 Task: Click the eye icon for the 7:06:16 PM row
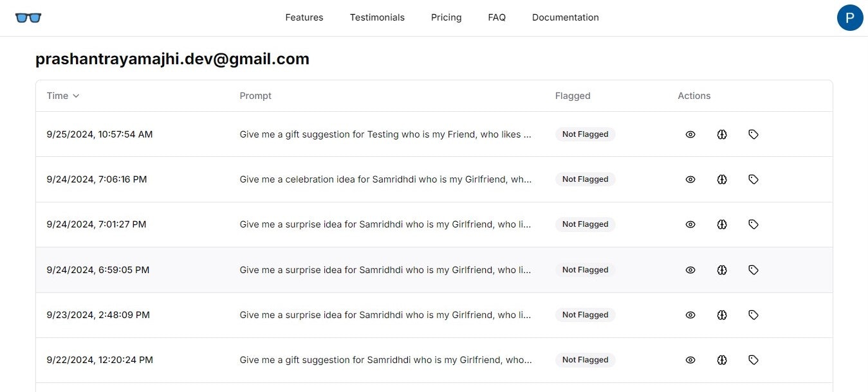690,179
